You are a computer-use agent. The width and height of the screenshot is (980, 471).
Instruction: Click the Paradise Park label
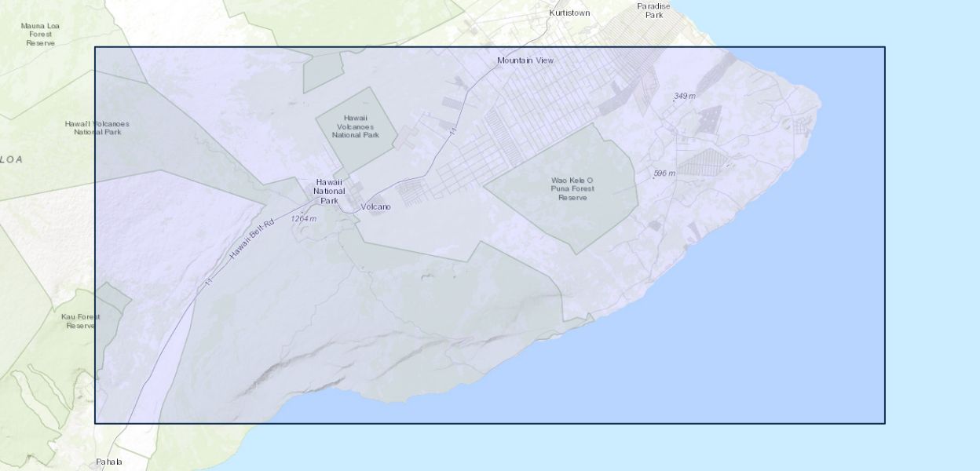tap(653, 10)
